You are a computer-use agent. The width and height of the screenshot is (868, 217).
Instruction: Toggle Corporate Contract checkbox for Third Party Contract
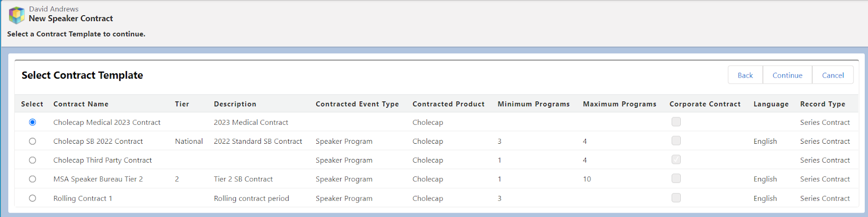[x=676, y=159]
